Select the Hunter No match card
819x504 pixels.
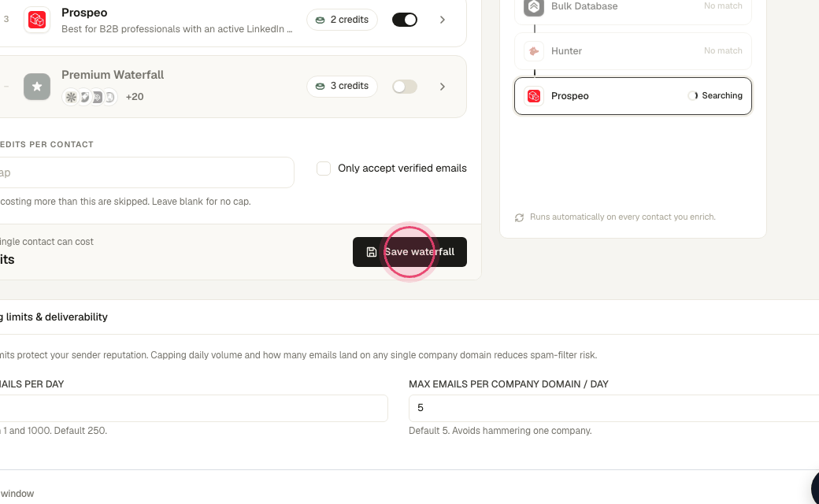tap(633, 51)
